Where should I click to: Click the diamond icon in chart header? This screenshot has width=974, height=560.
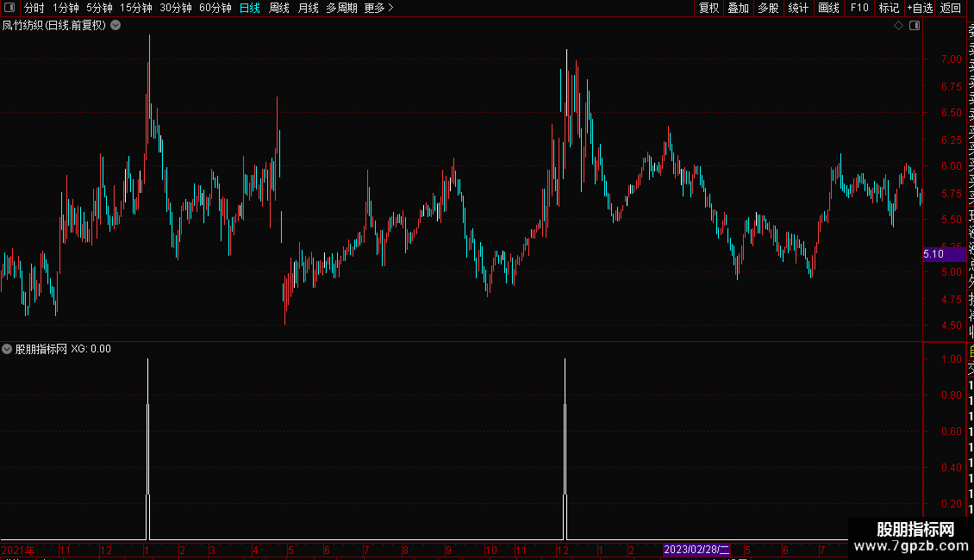(898, 26)
